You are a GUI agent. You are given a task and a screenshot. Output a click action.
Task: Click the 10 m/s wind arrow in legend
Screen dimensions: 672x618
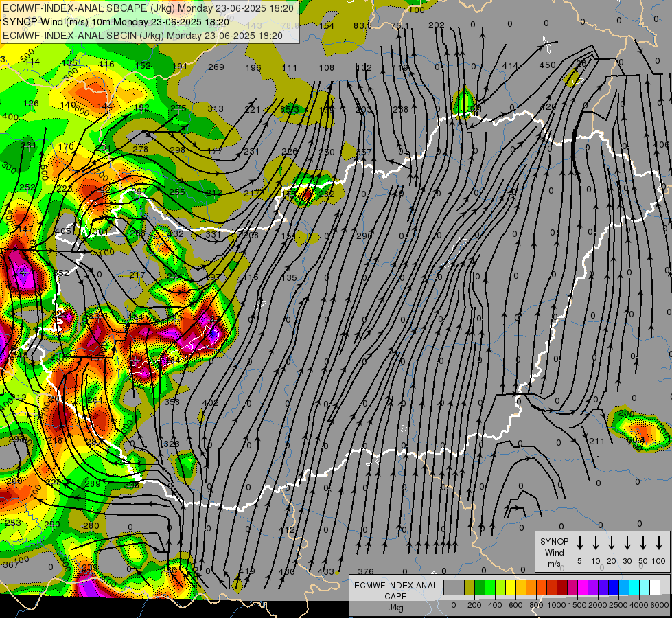tap(596, 543)
